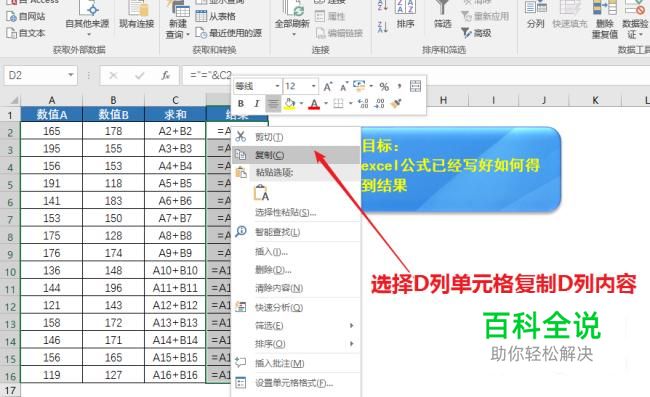The image size is (650, 397).
Task: Open the 排序 (Sort) dialog button
Action: pyautogui.click(x=405, y=15)
